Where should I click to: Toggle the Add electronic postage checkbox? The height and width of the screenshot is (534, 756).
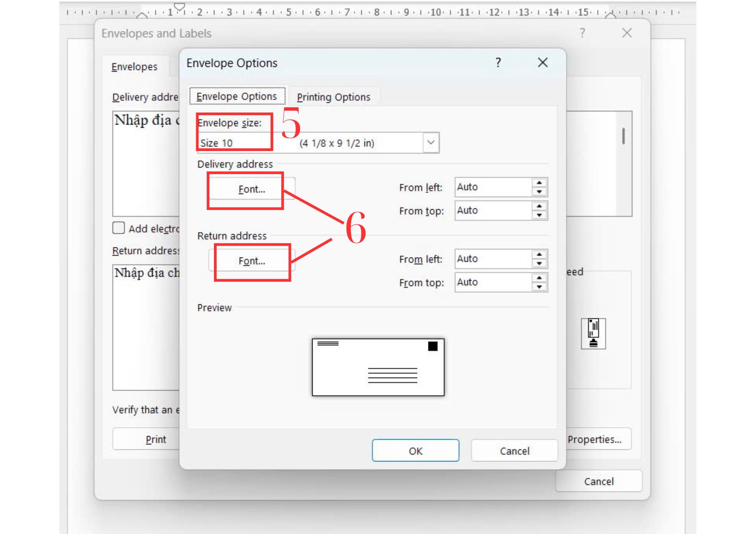118,228
